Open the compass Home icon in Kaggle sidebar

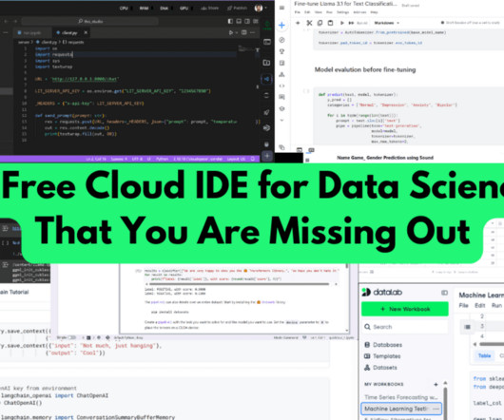point(281,40)
